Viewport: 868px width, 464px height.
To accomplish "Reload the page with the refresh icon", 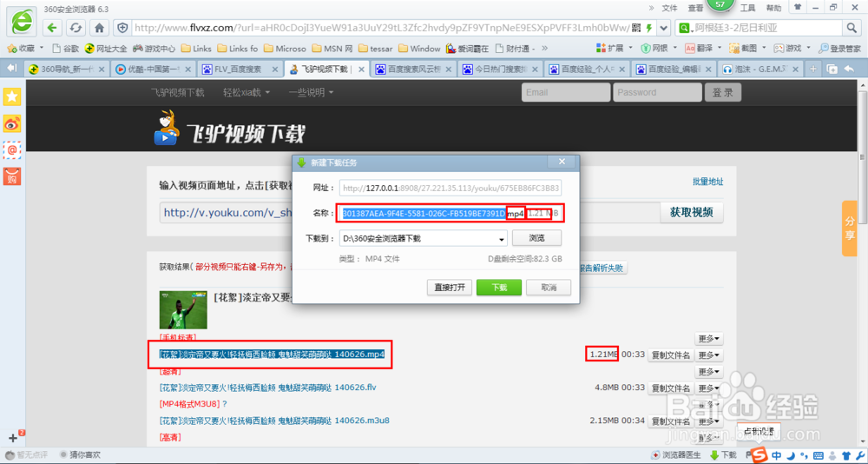I will 76,27.
